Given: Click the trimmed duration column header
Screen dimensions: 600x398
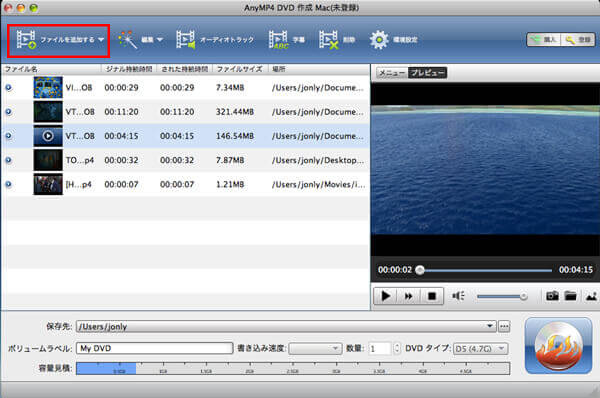Looking at the screenshot, I should 184,69.
